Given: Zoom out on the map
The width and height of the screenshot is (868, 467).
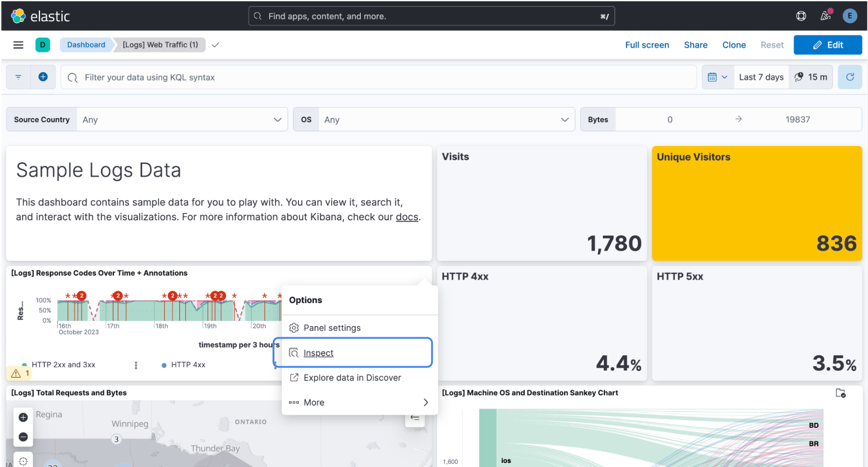Looking at the screenshot, I should [23, 437].
